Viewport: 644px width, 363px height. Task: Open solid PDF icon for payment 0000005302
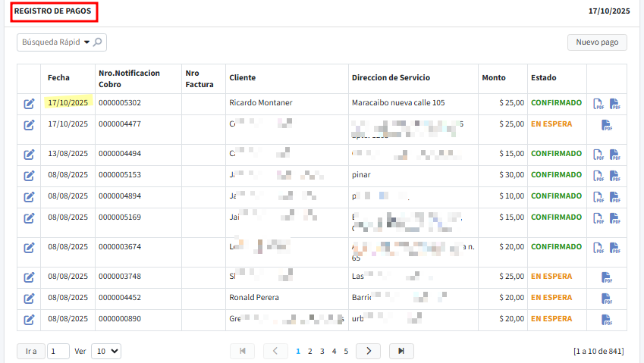(x=614, y=103)
